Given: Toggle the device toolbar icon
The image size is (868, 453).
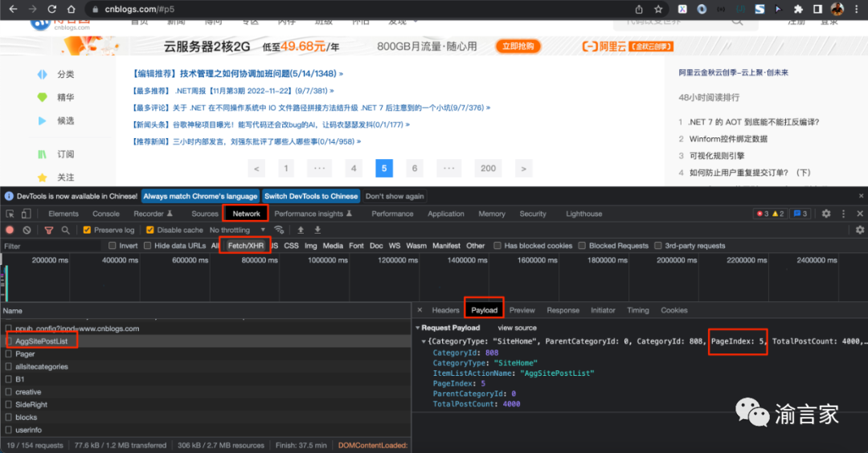Looking at the screenshot, I should point(26,214).
